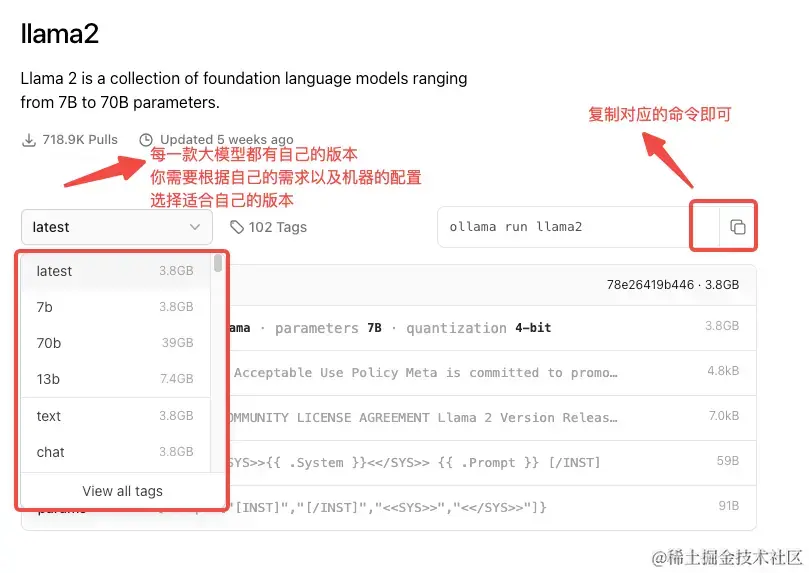Choose the 70b 39GB tag
The image size is (809, 573).
pos(115,343)
